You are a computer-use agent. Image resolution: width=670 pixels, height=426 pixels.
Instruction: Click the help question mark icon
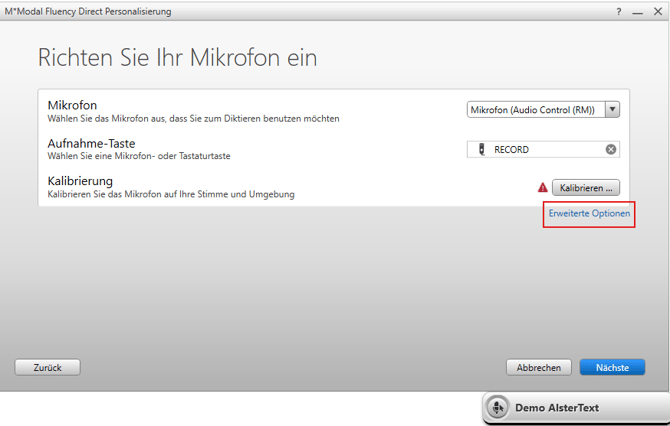618,11
